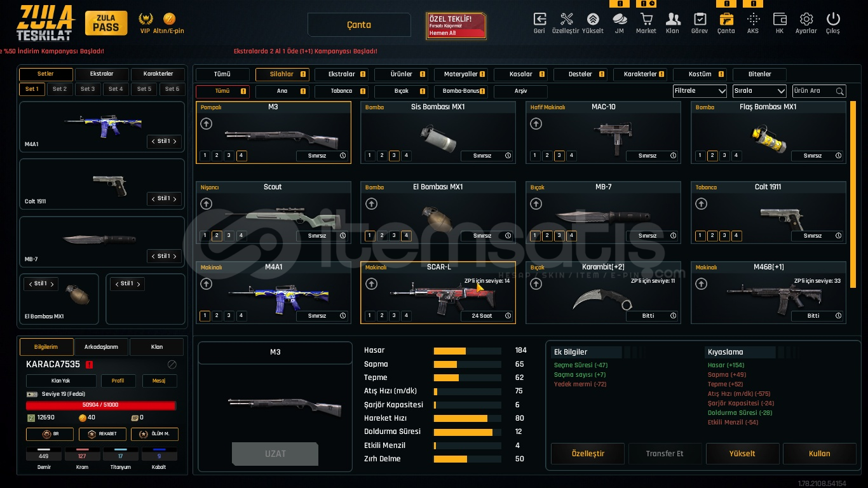This screenshot has width=868, height=488.
Task: Click the ZULA PASS button
Action: pyautogui.click(x=106, y=23)
